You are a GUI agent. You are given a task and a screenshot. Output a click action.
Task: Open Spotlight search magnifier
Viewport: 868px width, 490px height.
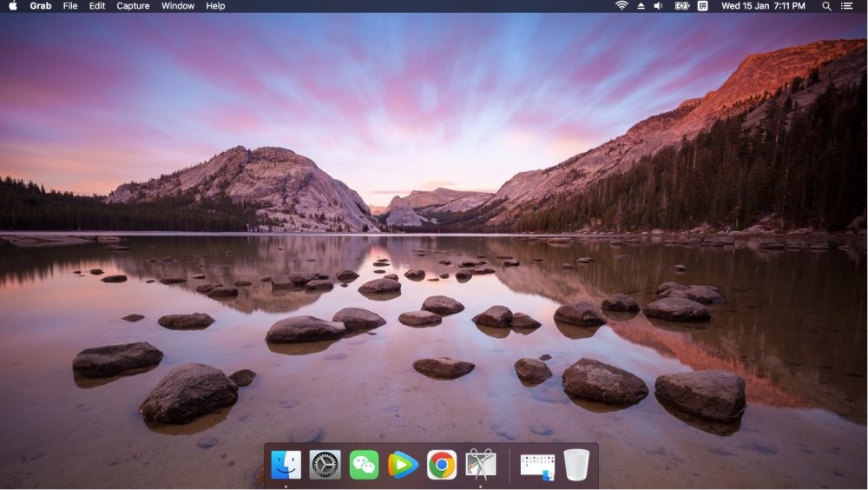pos(826,5)
